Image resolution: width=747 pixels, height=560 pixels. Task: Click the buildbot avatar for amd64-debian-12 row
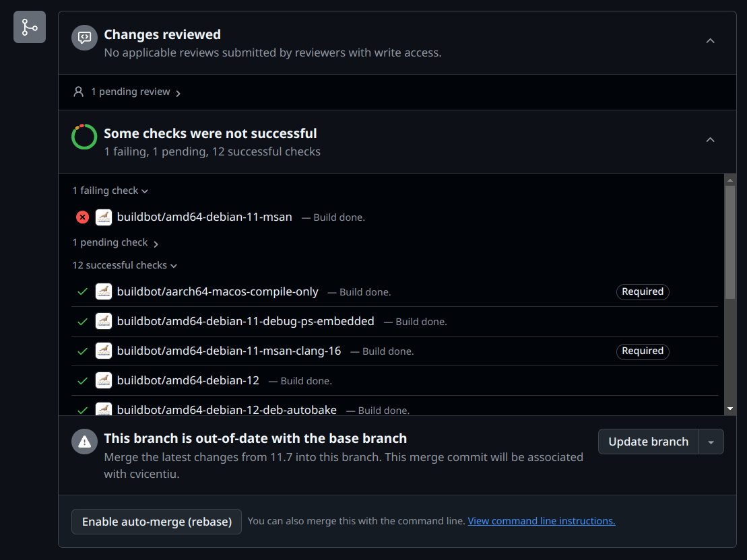point(104,380)
